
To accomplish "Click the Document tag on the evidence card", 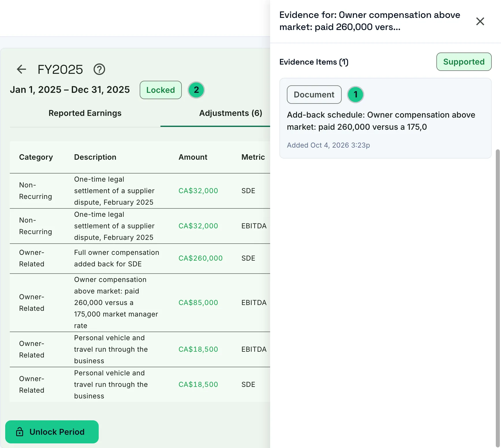I will 314,95.
